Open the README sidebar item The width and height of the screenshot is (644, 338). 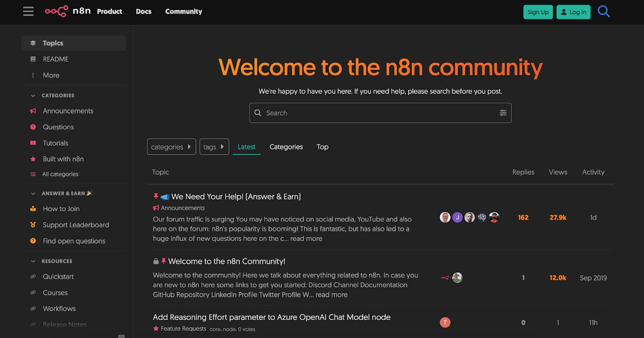coord(73,59)
